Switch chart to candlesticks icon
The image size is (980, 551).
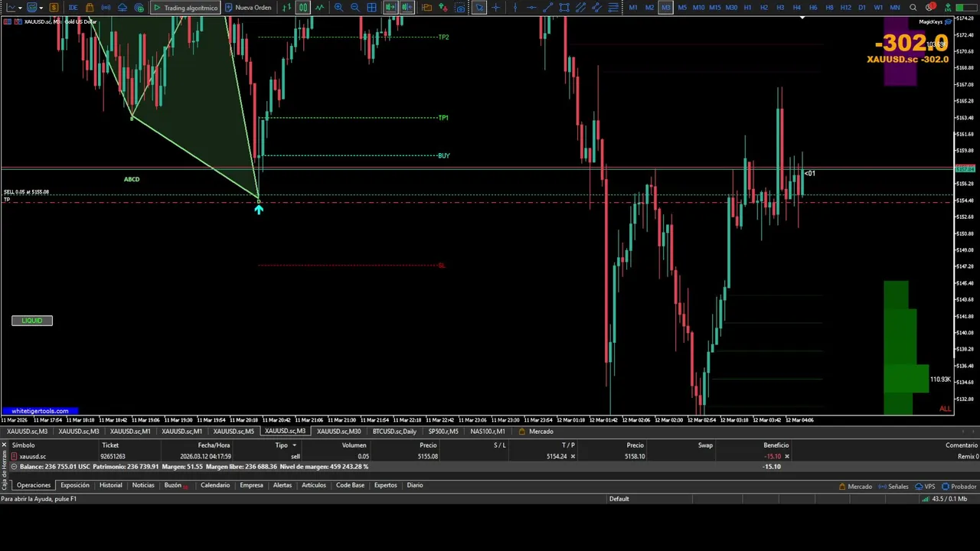[303, 8]
